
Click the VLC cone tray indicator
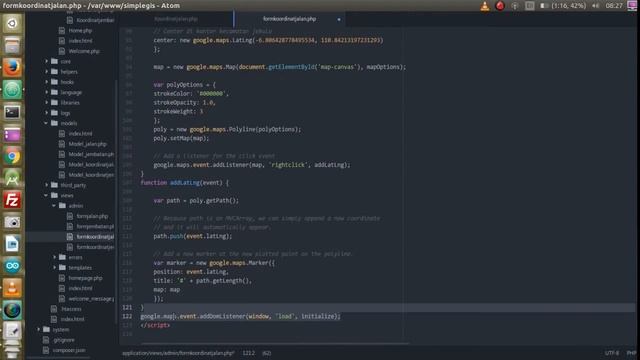[x=485, y=6]
